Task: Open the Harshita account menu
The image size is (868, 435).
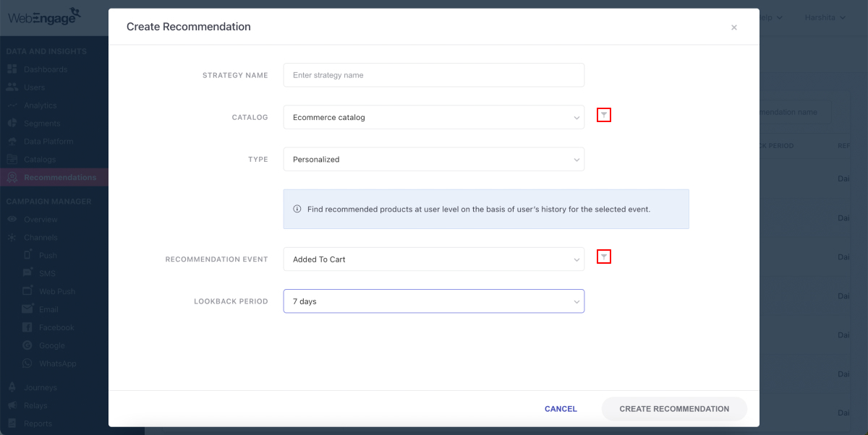Action: [x=825, y=17]
